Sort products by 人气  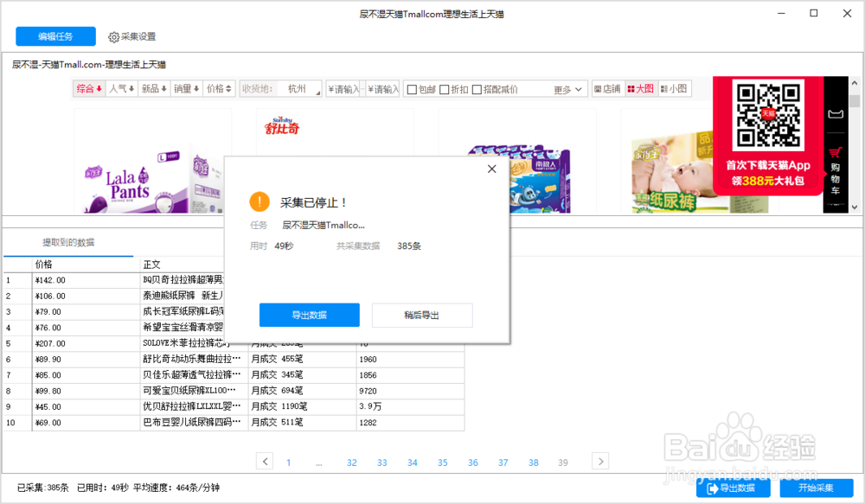coord(121,89)
